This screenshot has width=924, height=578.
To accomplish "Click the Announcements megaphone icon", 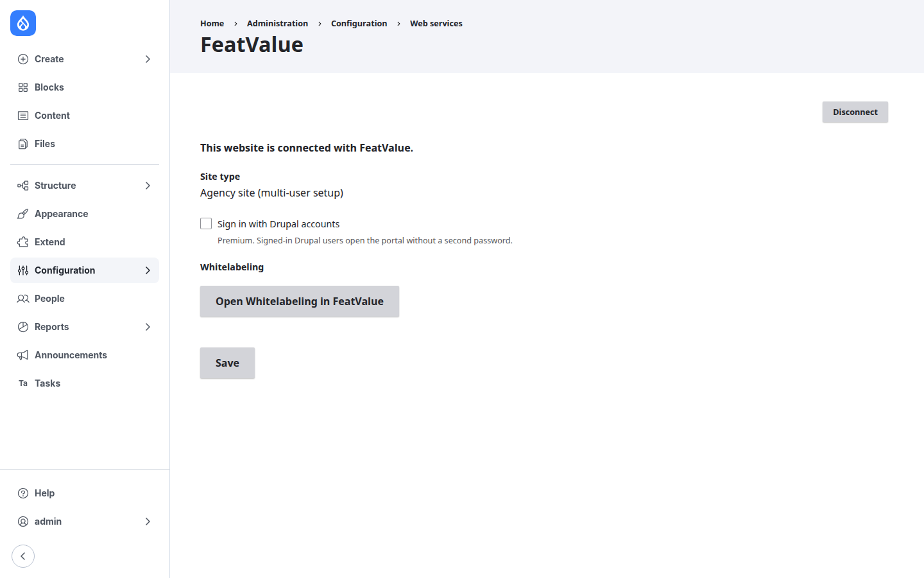I will (x=23, y=355).
